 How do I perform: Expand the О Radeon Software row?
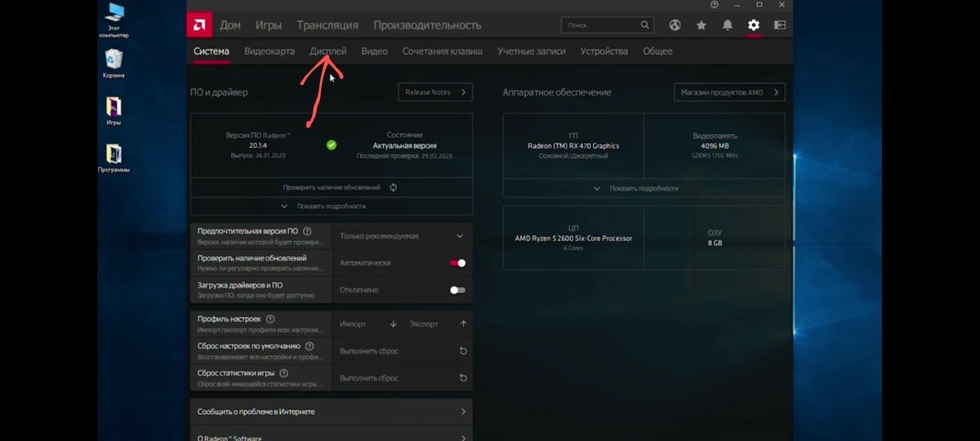point(332,437)
